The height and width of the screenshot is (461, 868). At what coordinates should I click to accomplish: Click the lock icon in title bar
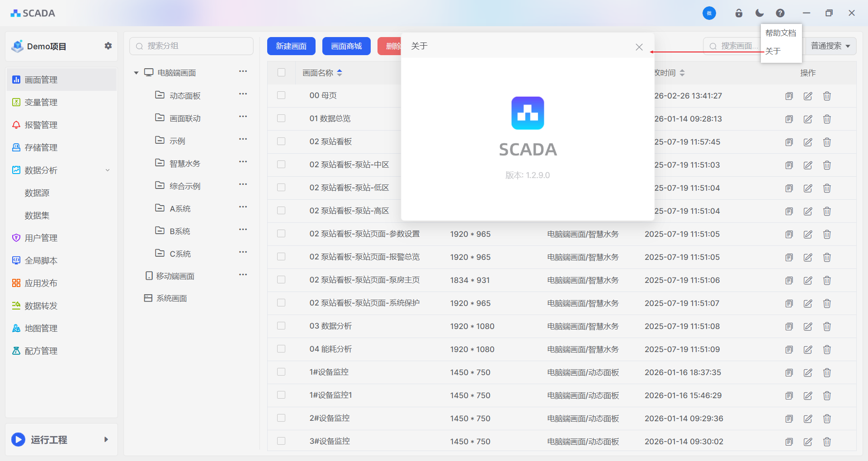tap(739, 13)
